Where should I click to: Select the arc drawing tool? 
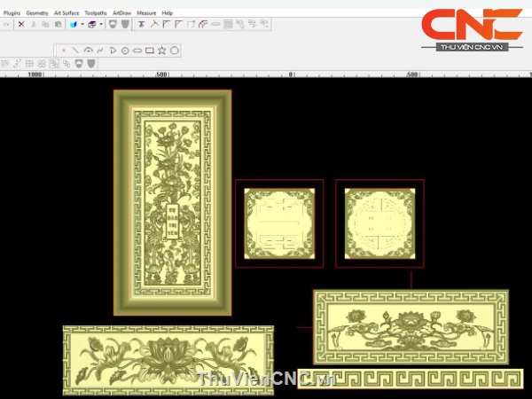pos(88,51)
